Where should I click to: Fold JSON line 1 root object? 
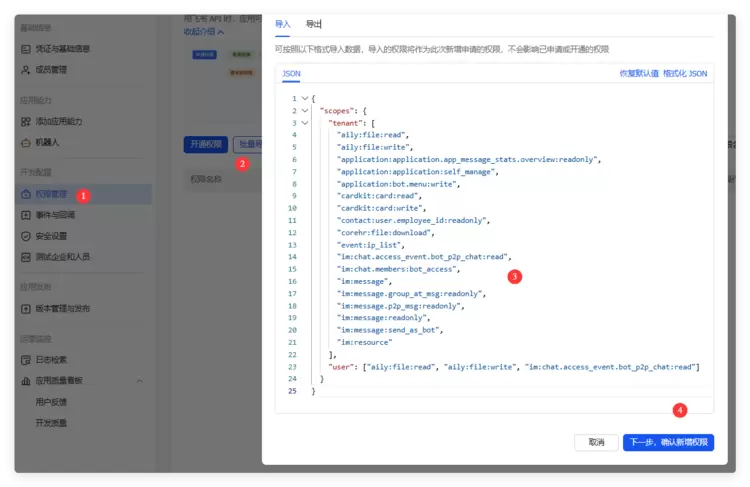pos(304,99)
